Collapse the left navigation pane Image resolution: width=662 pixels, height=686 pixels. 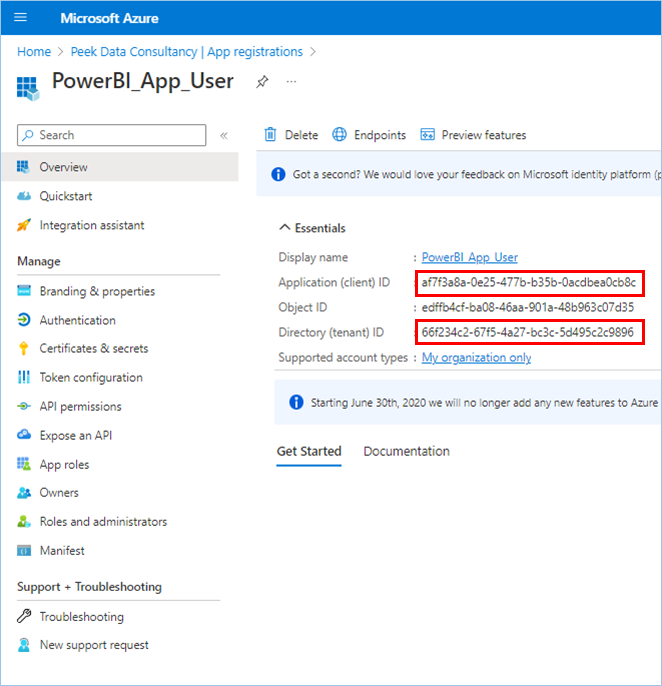(224, 135)
